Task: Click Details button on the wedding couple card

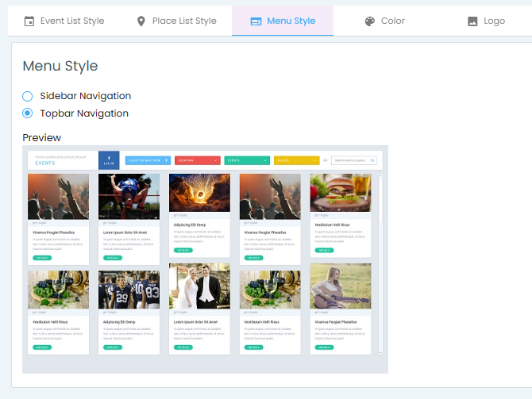Action: (x=183, y=347)
